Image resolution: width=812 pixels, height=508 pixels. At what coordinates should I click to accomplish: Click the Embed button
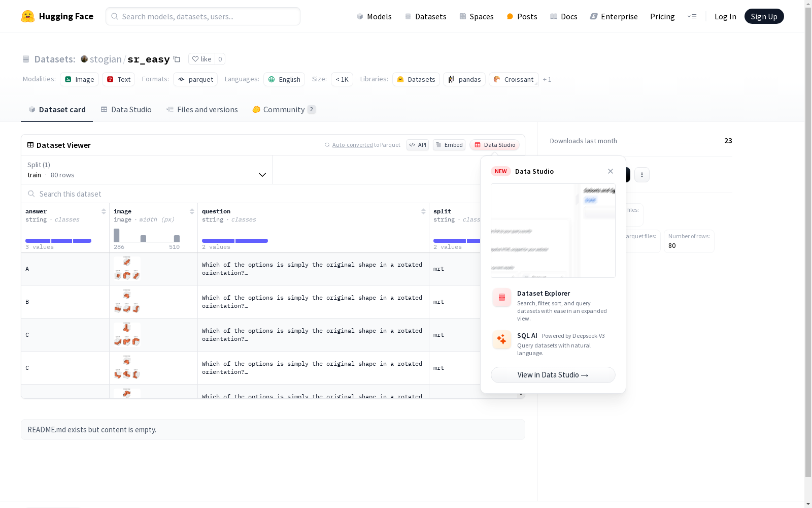point(449,145)
